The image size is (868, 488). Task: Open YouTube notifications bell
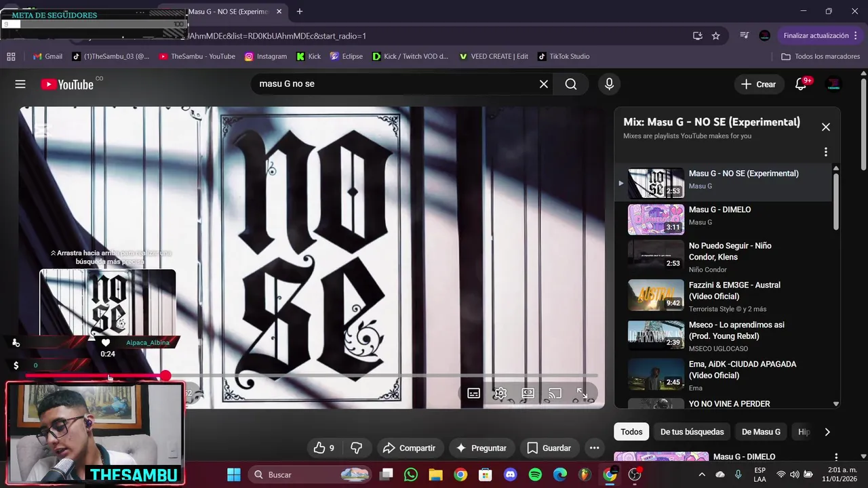(802, 84)
